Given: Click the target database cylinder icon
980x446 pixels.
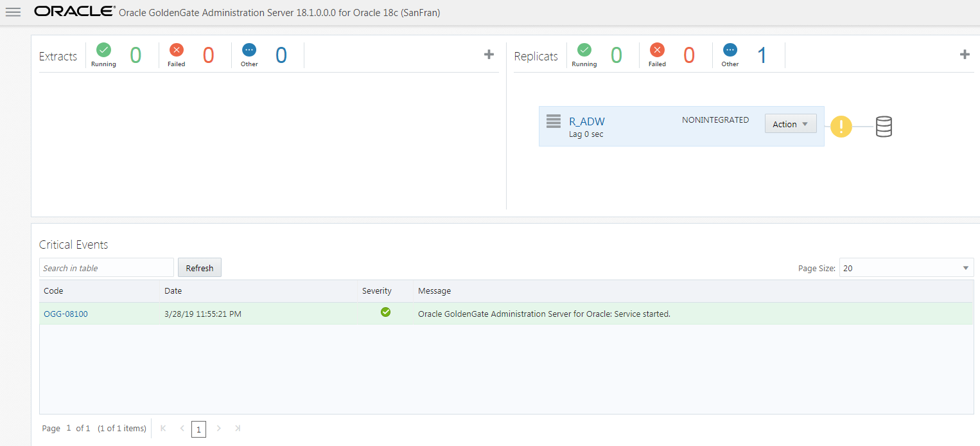Looking at the screenshot, I should [x=884, y=127].
